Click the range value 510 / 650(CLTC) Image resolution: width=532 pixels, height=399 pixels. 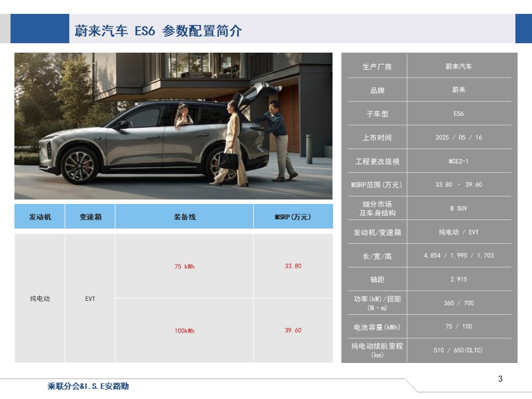coord(458,350)
